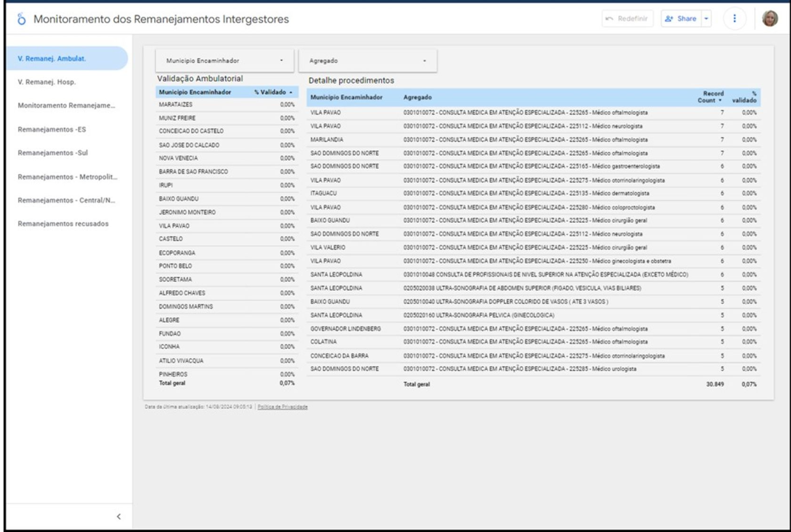Viewport: 791px width, 532px height.
Task: Click the Looker Studio logo icon
Action: click(x=21, y=19)
